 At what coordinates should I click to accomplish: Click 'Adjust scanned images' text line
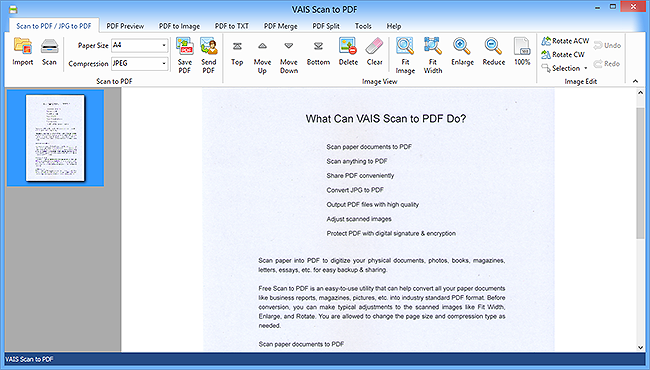click(x=359, y=219)
